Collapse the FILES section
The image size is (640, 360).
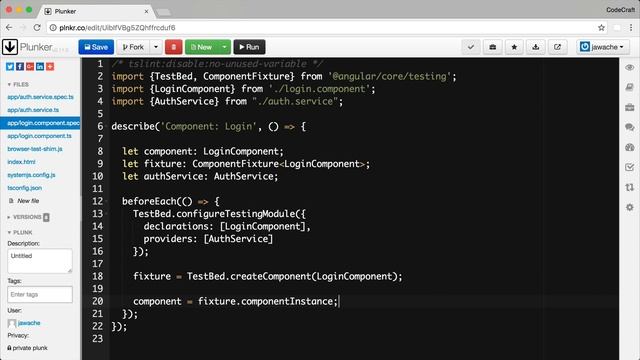point(18,84)
